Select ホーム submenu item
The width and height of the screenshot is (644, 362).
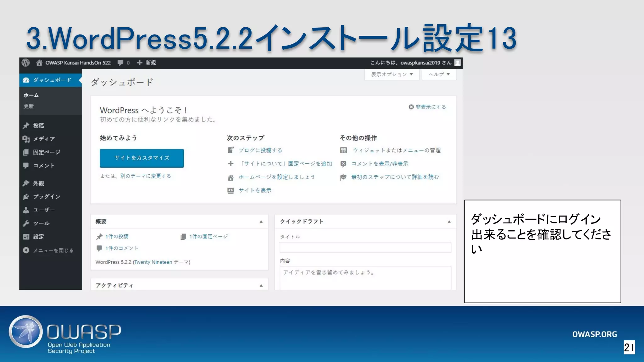pyautogui.click(x=31, y=95)
